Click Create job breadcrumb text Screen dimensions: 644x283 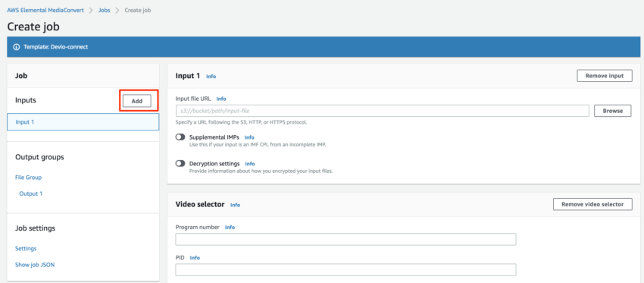click(138, 11)
